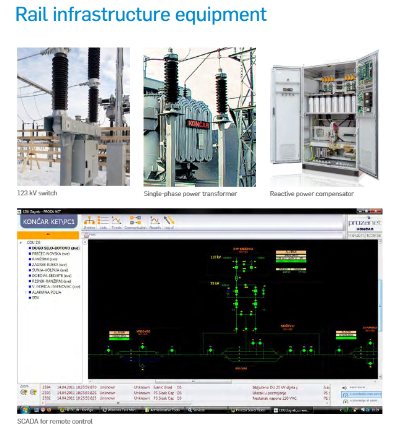This screenshot has height=429, width=397.
Task: Click the Log off icon
Action: coord(169,222)
